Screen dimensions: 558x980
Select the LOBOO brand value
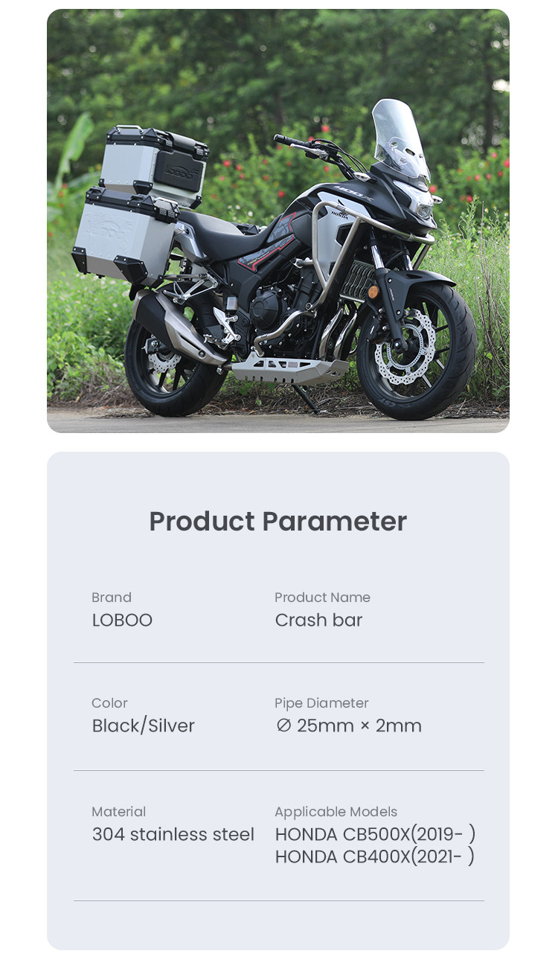[122, 620]
